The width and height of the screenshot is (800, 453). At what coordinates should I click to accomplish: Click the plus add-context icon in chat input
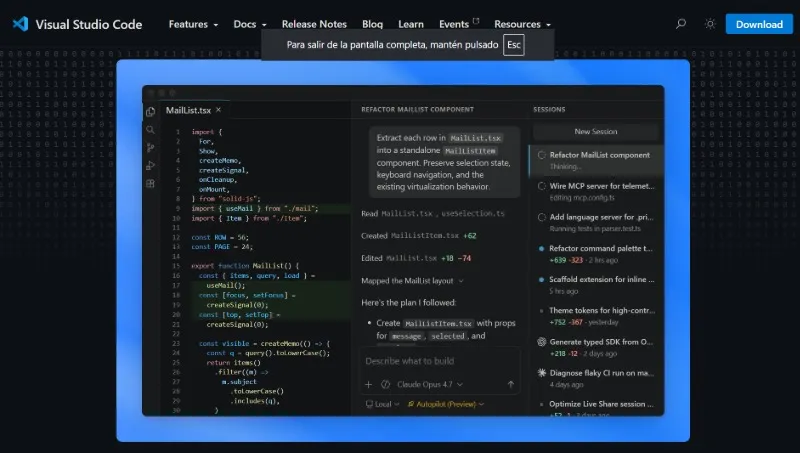click(368, 385)
